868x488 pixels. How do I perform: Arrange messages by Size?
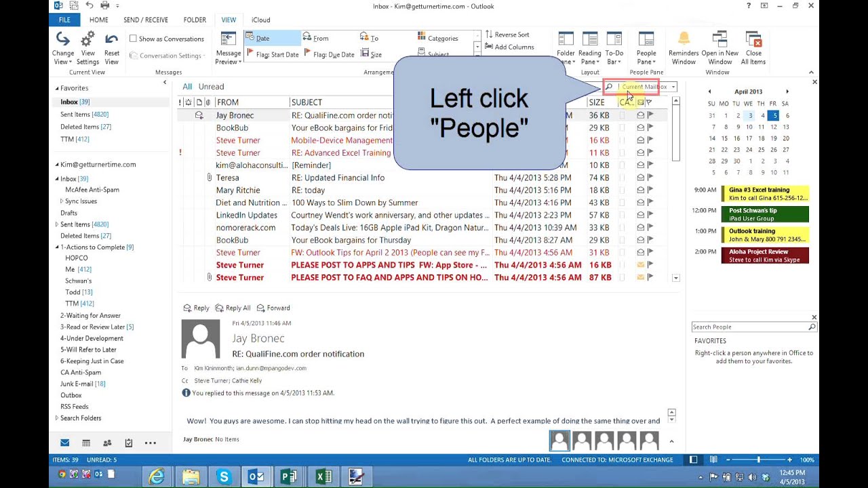pyautogui.click(x=372, y=54)
